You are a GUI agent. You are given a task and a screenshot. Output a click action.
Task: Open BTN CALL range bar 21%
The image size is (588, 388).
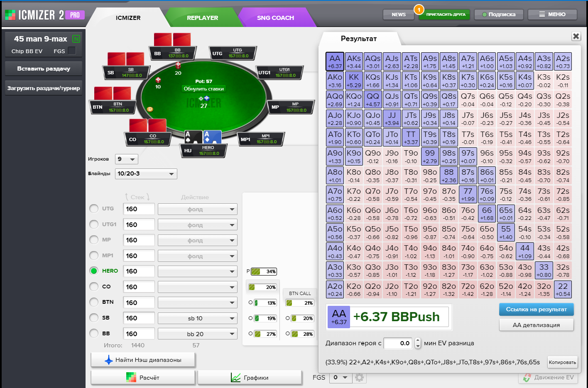pyautogui.click(x=299, y=303)
